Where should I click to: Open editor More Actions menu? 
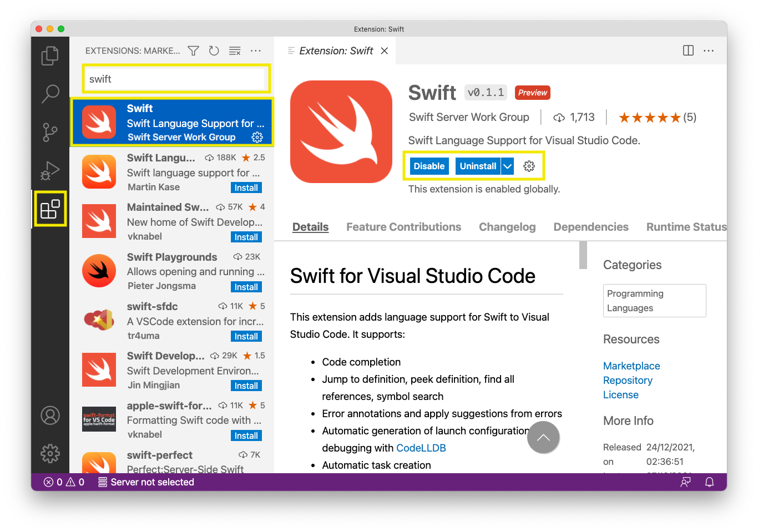coord(709,50)
